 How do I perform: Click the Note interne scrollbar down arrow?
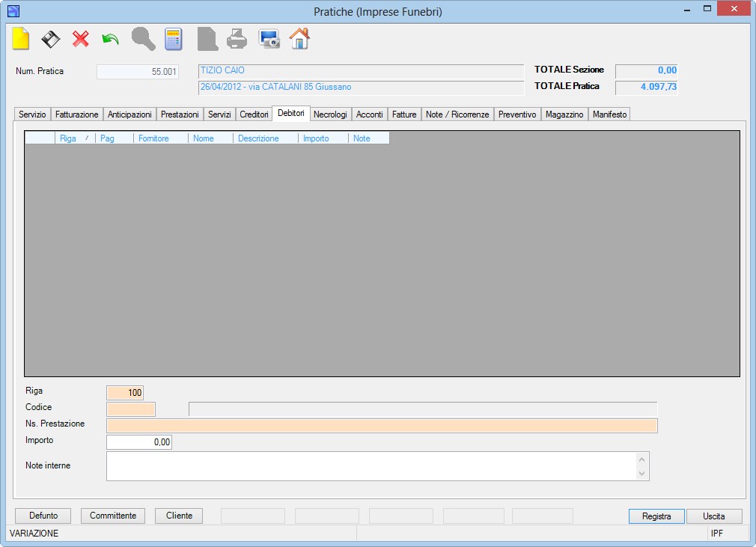pos(641,473)
